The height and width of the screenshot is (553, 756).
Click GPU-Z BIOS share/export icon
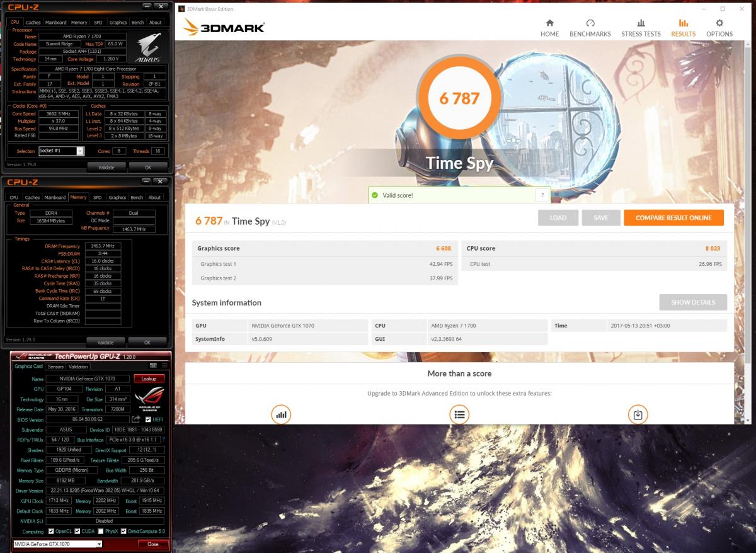point(136,419)
